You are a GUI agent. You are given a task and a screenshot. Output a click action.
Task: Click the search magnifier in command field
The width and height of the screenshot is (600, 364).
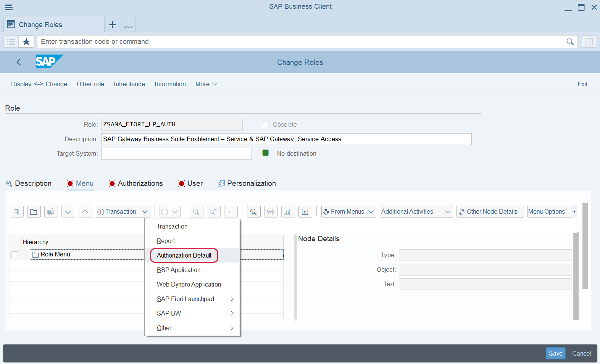click(x=570, y=42)
